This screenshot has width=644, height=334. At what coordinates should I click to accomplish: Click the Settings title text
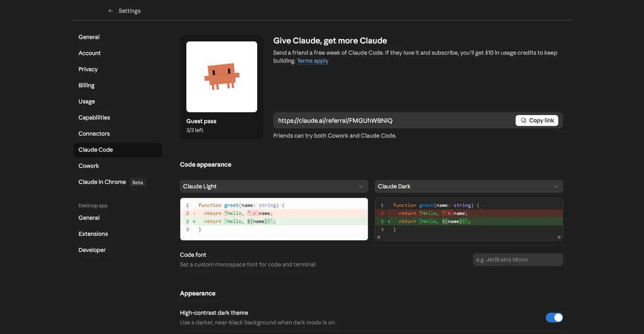[130, 11]
